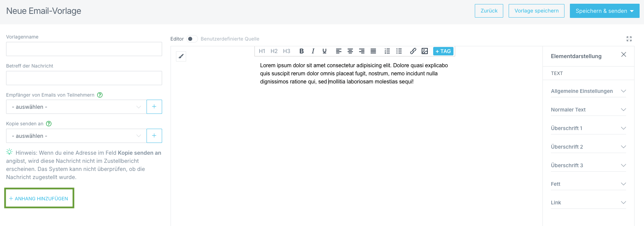Viewport: 644px width, 226px height.
Task: Underline the selected text
Action: coord(325,51)
